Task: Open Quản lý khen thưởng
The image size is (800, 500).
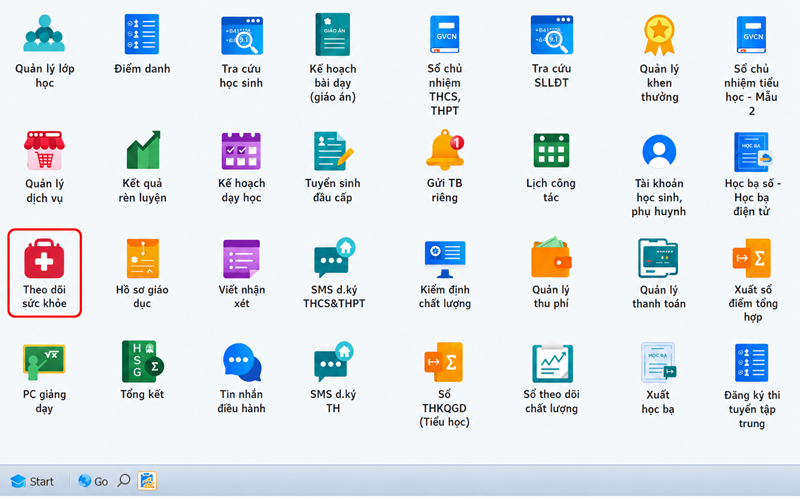Action: [659, 35]
